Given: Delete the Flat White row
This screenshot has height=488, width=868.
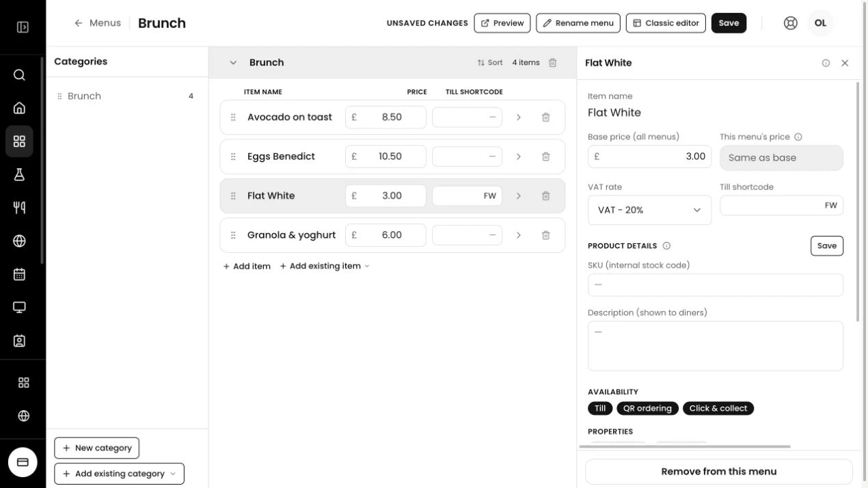Looking at the screenshot, I should [x=545, y=196].
